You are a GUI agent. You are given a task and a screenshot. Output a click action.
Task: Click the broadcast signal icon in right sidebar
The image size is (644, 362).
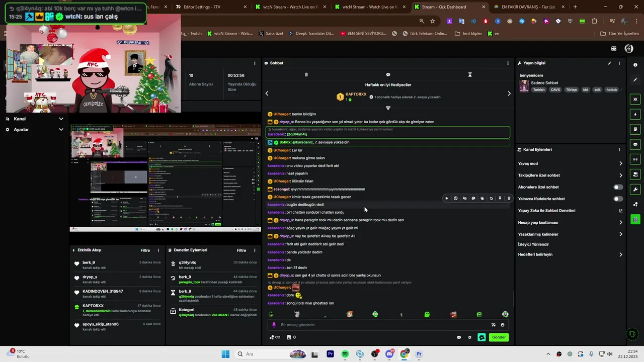635,159
